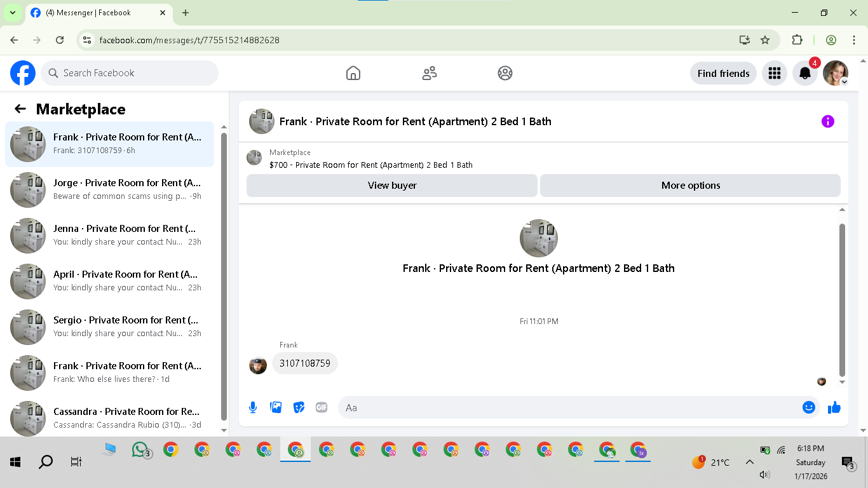
Task: Reload the page with refresh icon
Action: click(x=60, y=40)
